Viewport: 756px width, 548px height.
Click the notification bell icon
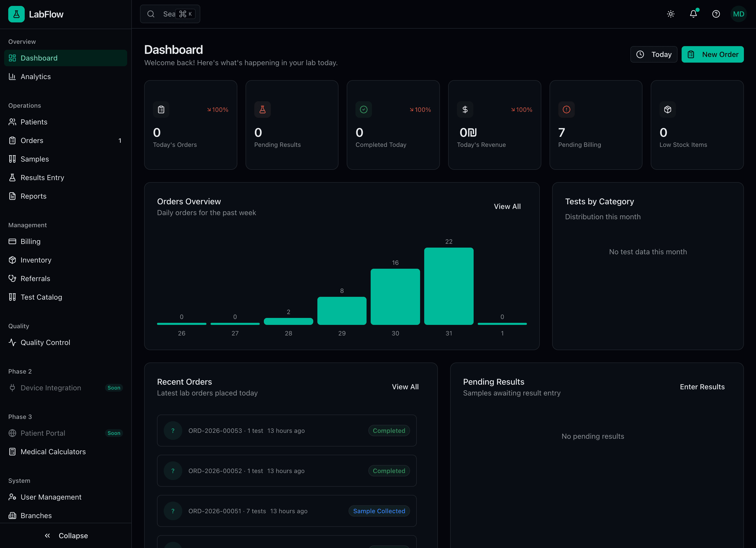[693, 14]
